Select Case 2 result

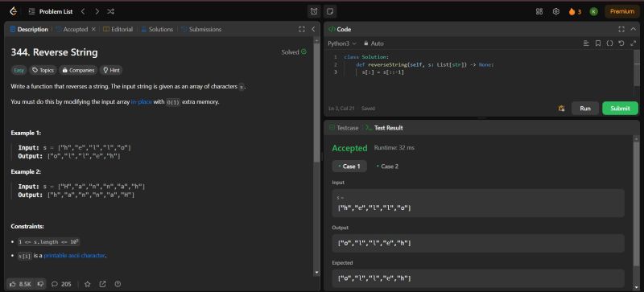pyautogui.click(x=387, y=167)
